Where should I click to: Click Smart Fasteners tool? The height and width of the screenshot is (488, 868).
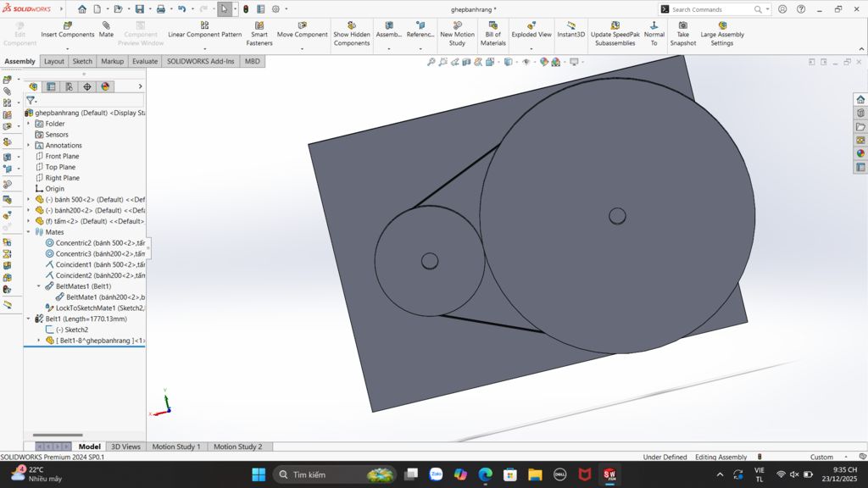[259, 34]
